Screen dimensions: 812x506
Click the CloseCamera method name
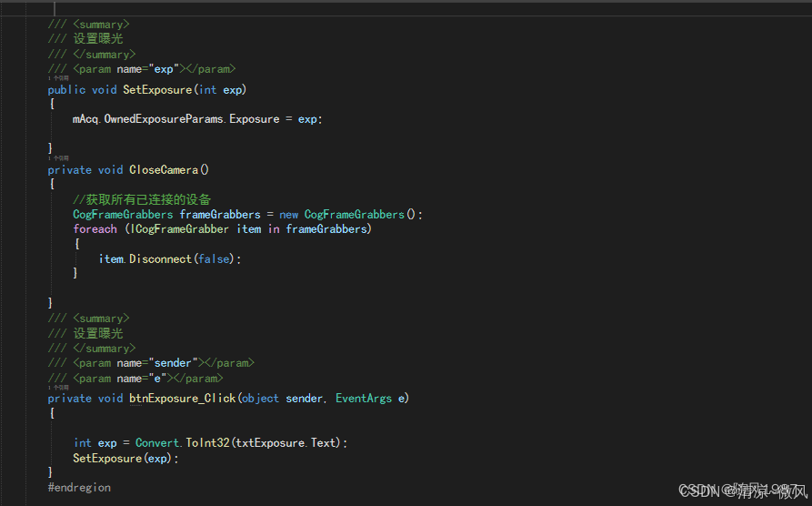click(x=164, y=169)
